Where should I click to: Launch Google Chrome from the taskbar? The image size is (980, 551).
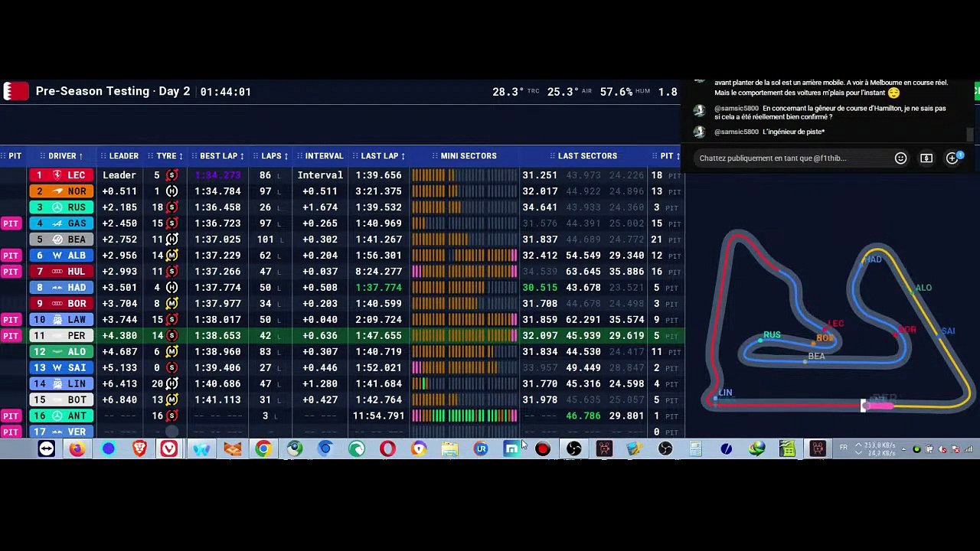click(263, 448)
